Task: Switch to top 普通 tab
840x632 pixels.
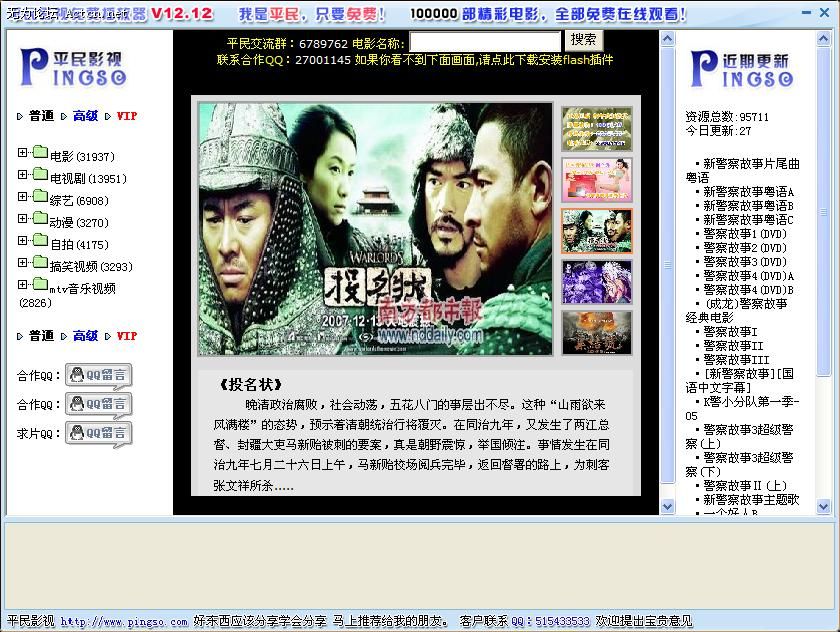Action: tap(41, 116)
